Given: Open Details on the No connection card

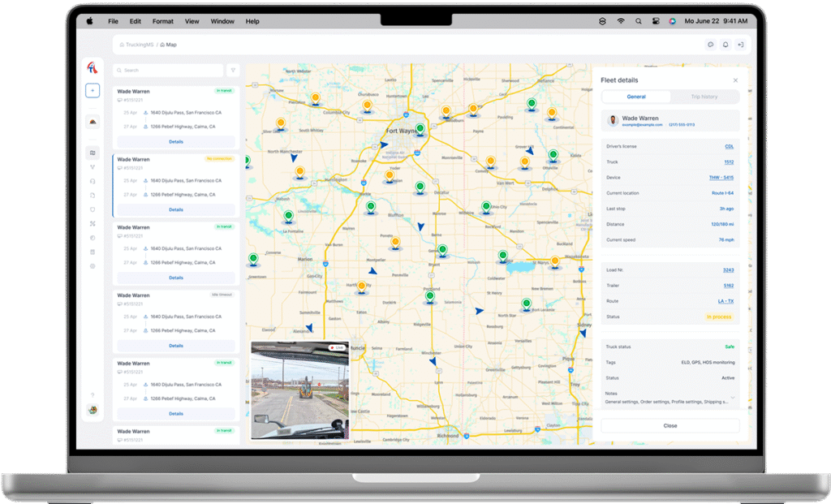Looking at the screenshot, I should coord(176,209).
